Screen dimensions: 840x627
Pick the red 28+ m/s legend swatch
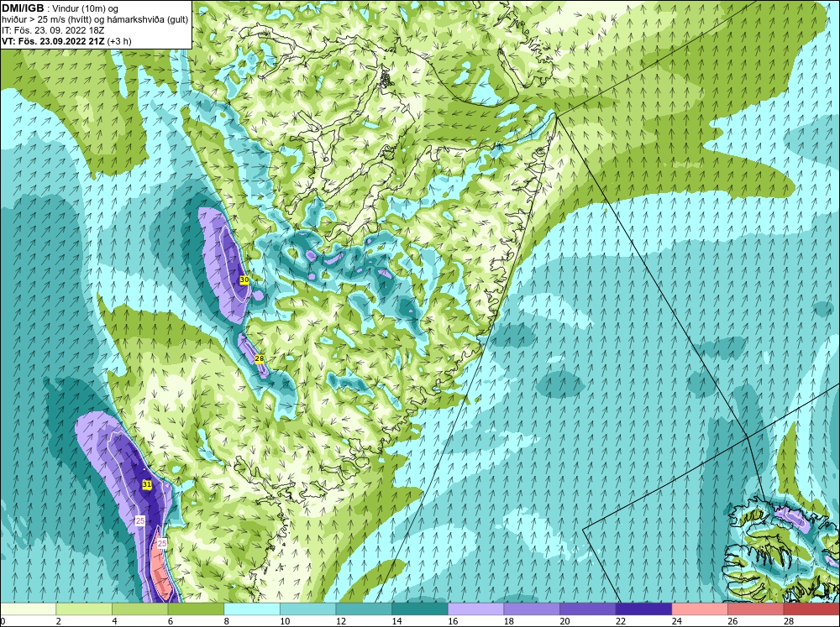pos(811,609)
